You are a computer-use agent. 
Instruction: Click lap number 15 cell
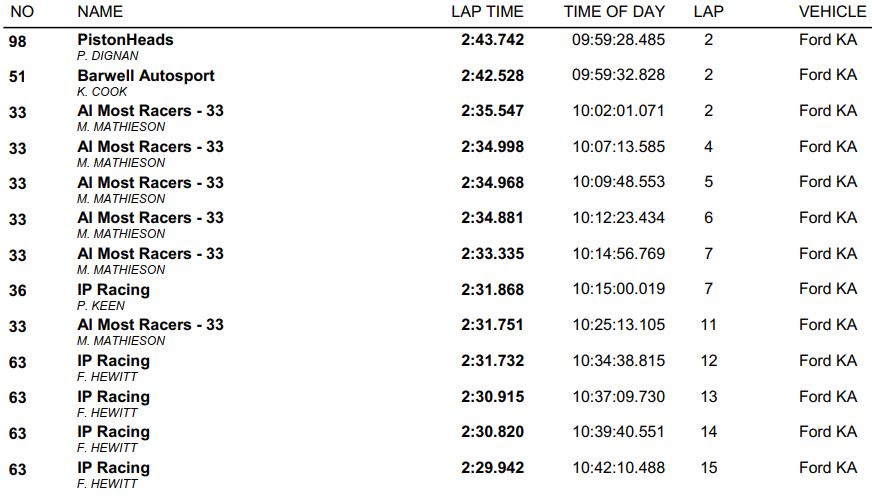708,468
